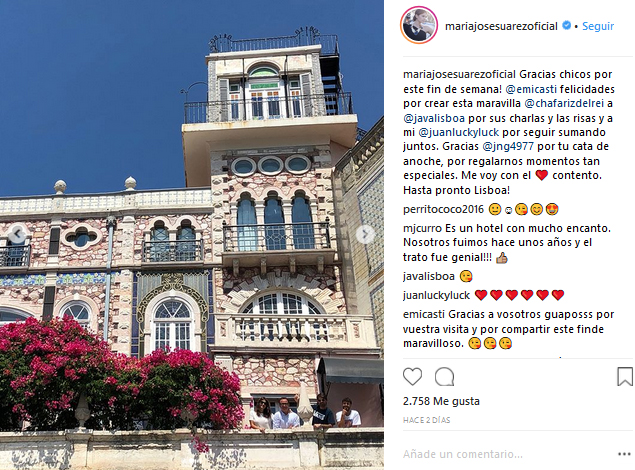635x470 pixels.
Task: Go to next photo with right arrow
Action: pyautogui.click(x=365, y=234)
